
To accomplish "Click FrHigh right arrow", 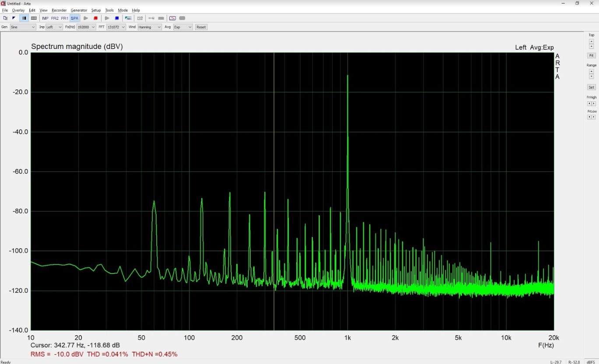I will [594, 104].
